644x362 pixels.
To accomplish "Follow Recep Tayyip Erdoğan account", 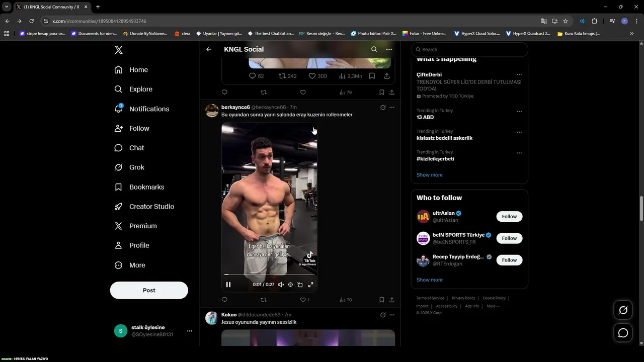I will coord(509,260).
